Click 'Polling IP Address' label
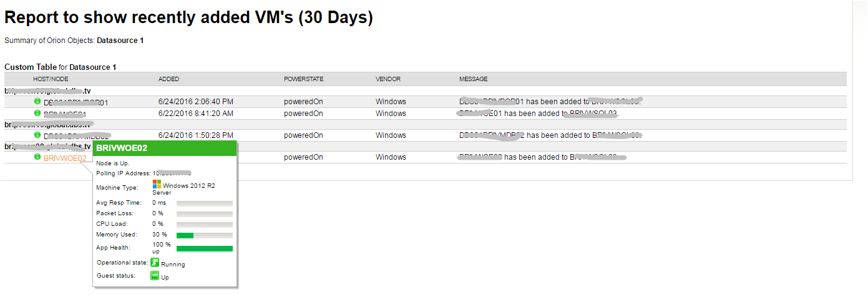This screenshot has height=297, width=868. coord(123,173)
